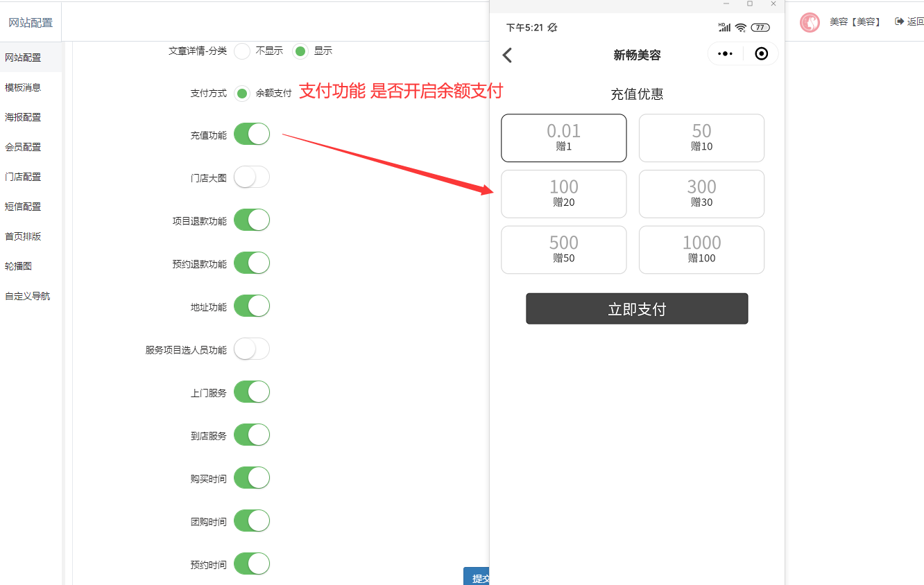This screenshot has height=585, width=924.
Task: Click the pink user avatar icon
Action: [810, 22]
